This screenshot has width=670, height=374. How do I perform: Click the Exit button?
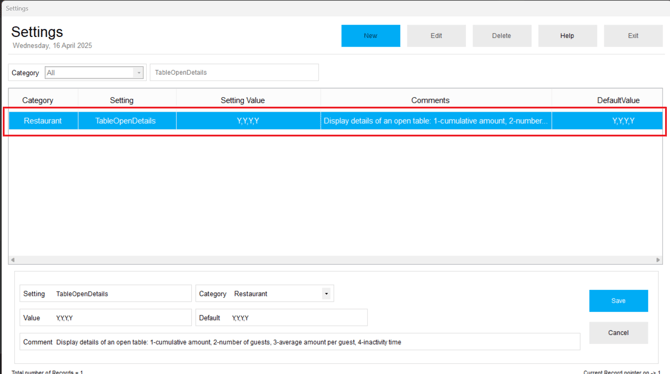(x=633, y=36)
